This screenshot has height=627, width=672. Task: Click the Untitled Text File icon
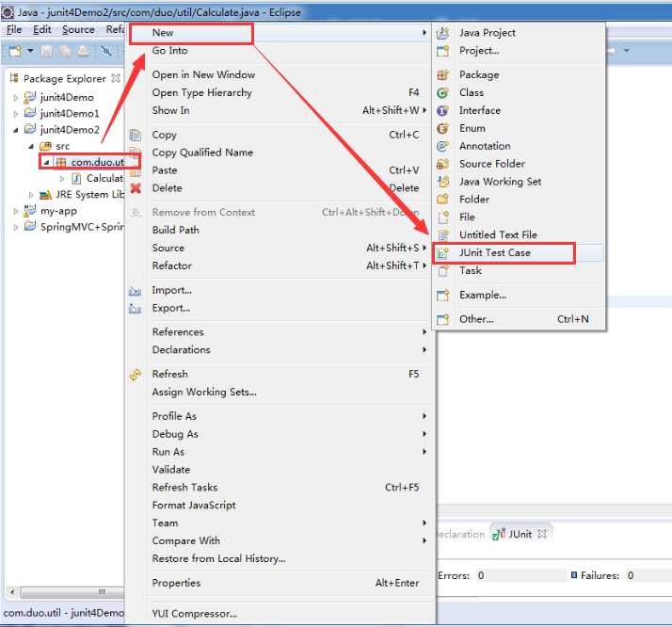click(x=442, y=234)
